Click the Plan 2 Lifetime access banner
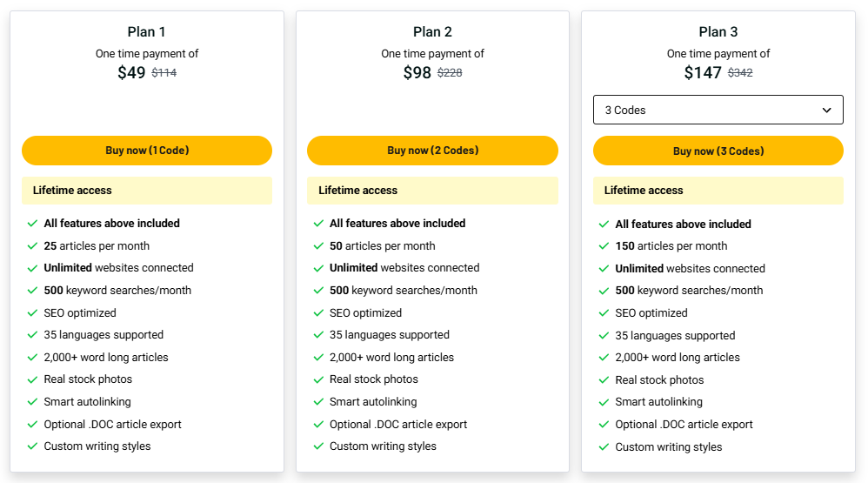The height and width of the screenshot is (483, 868). coord(432,191)
